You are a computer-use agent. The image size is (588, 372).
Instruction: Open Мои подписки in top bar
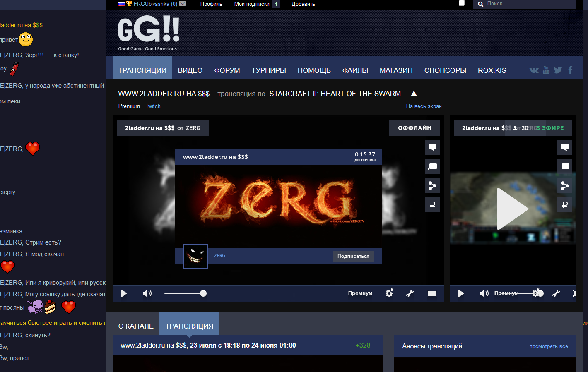[252, 4]
